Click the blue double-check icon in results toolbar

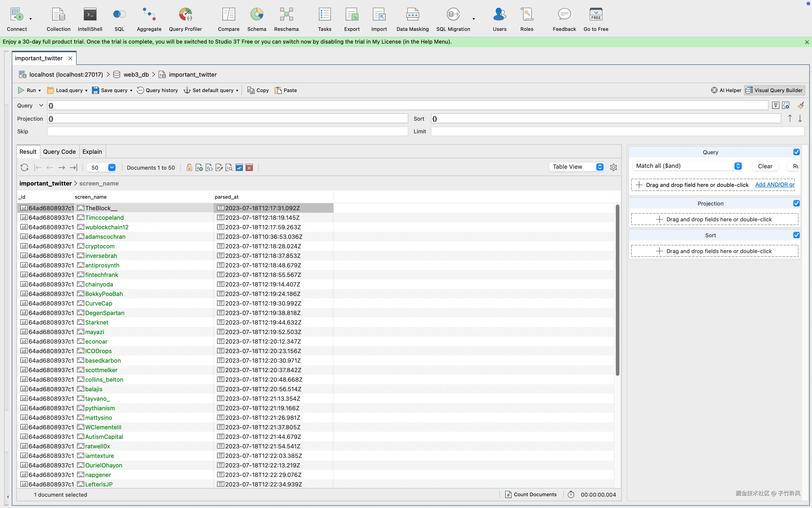[239, 167]
